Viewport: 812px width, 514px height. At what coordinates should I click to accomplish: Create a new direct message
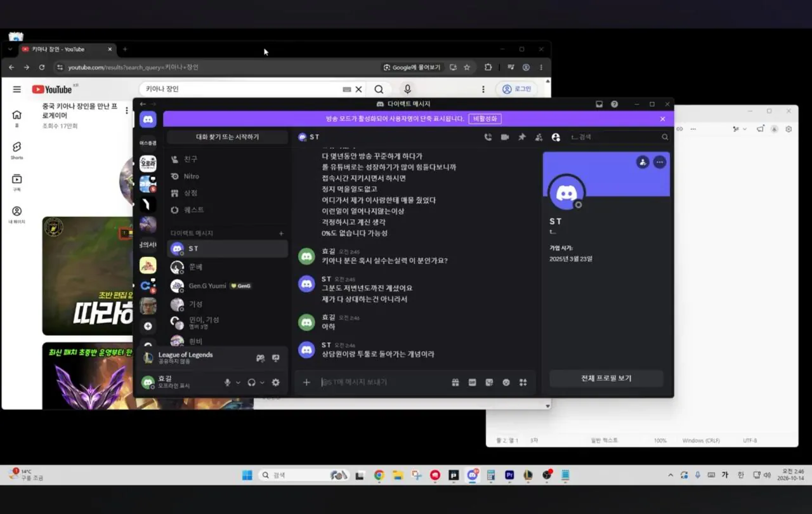click(282, 234)
